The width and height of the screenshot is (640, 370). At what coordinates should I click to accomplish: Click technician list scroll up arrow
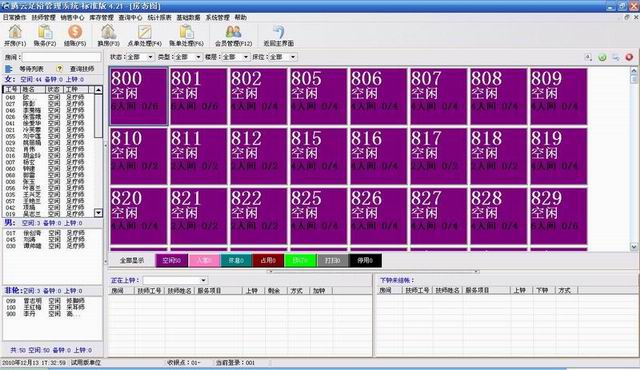click(x=98, y=89)
